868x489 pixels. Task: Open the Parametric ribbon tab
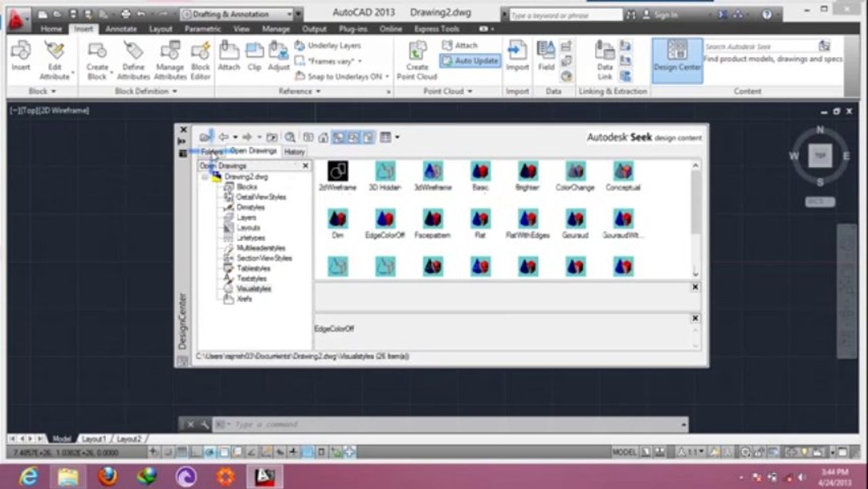(x=203, y=29)
